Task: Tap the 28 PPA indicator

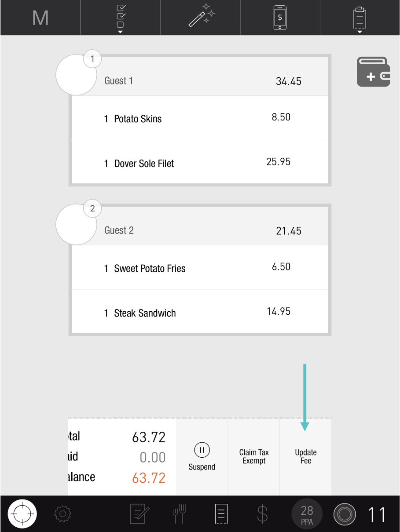Action: click(307, 514)
